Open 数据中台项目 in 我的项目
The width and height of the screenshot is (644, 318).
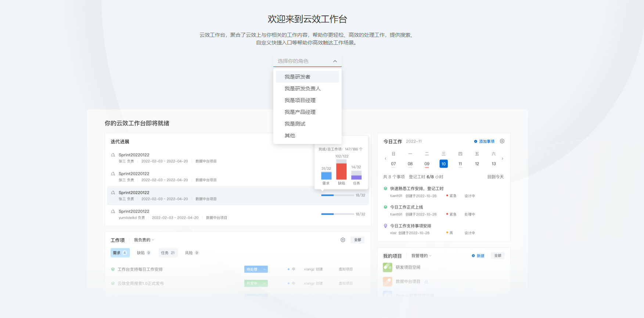click(408, 281)
